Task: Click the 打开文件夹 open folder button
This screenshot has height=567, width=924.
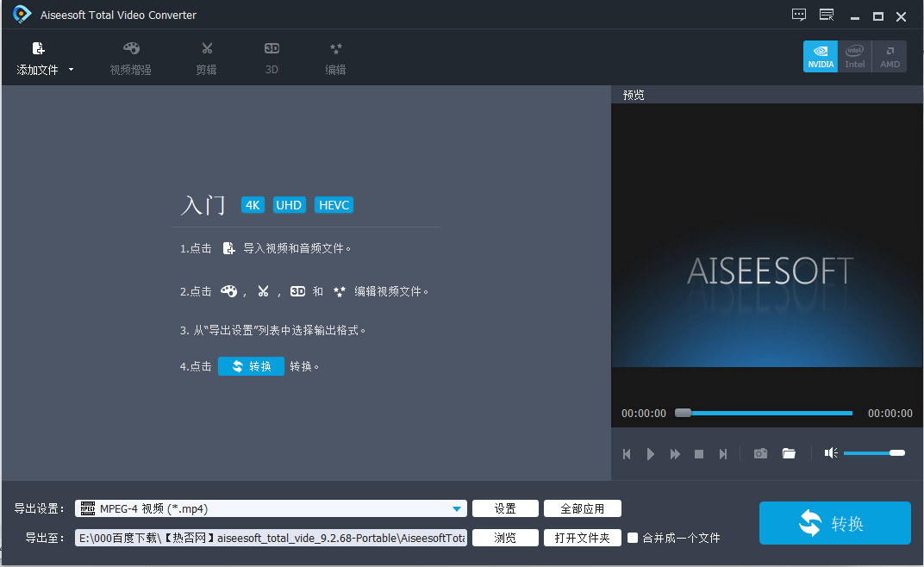Action: [582, 538]
